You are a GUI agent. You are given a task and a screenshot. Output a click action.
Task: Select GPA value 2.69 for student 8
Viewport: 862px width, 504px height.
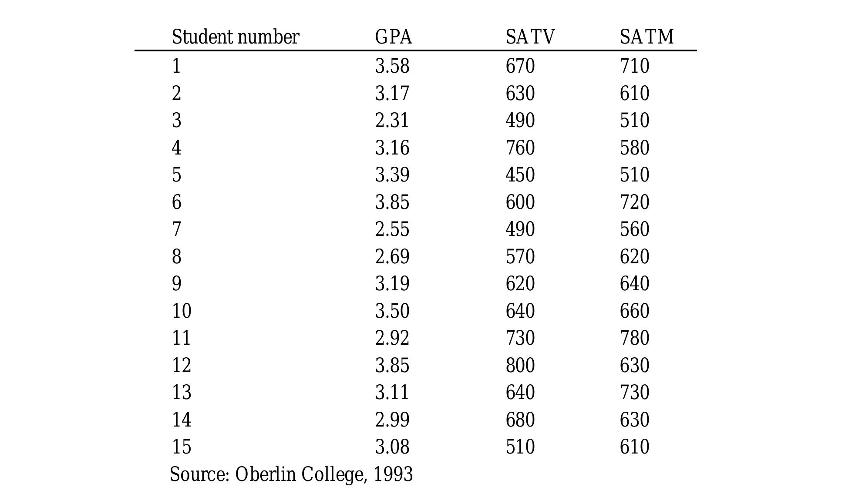(392, 257)
